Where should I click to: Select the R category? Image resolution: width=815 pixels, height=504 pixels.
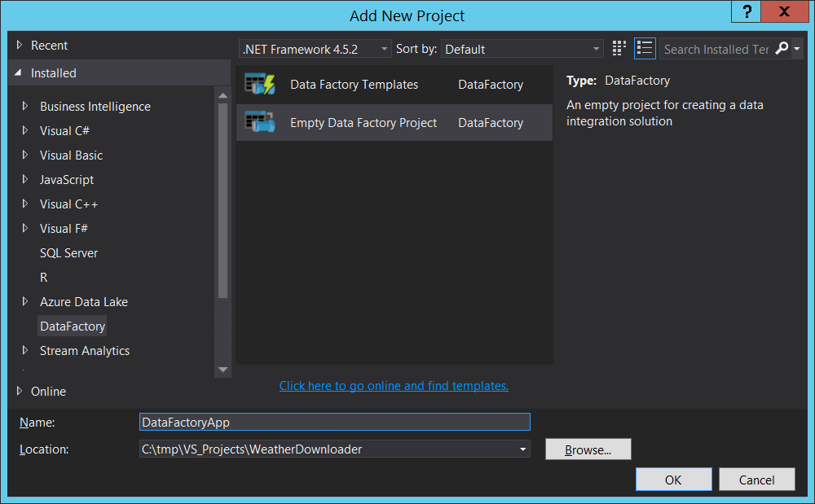tap(44, 277)
